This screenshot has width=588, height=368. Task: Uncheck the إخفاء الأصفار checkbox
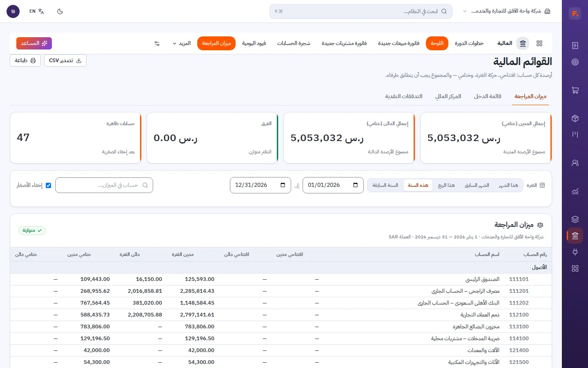pyautogui.click(x=48, y=185)
